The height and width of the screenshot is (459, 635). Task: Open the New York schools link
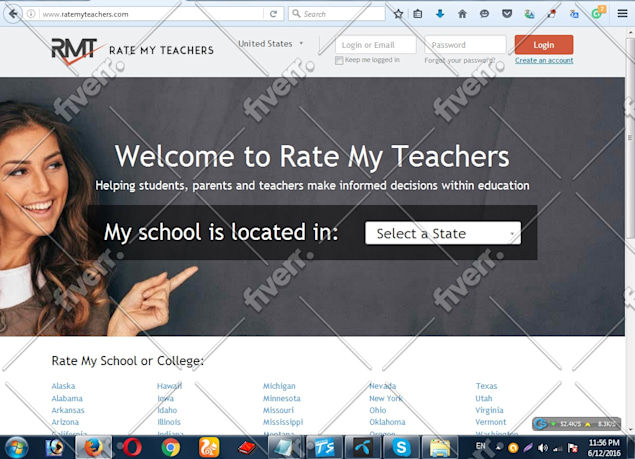point(386,398)
